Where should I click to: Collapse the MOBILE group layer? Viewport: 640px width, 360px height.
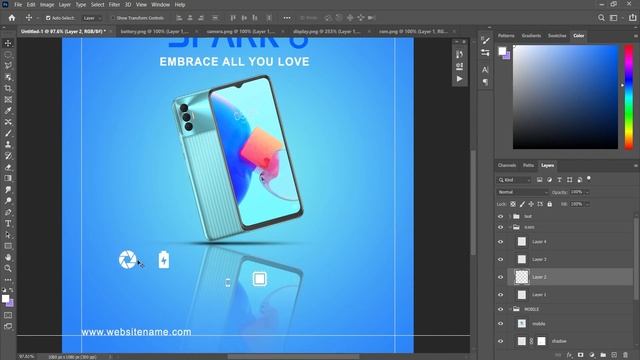510,309
